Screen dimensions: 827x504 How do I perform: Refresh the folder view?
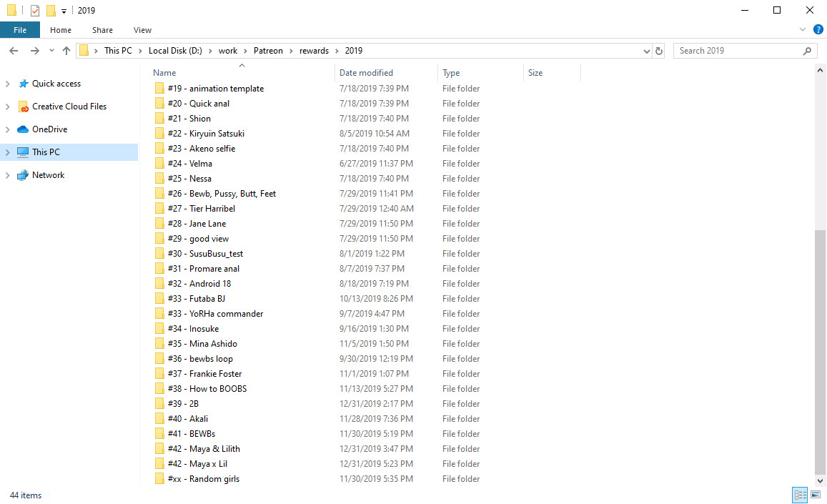pyautogui.click(x=659, y=51)
